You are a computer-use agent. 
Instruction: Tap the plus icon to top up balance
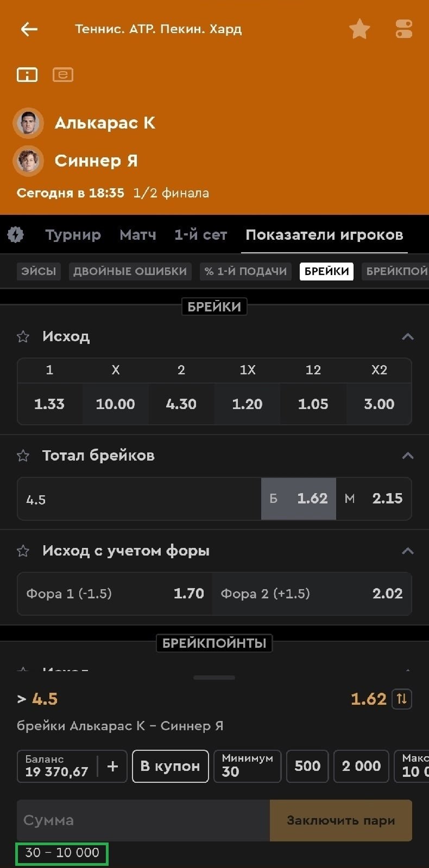(x=113, y=766)
